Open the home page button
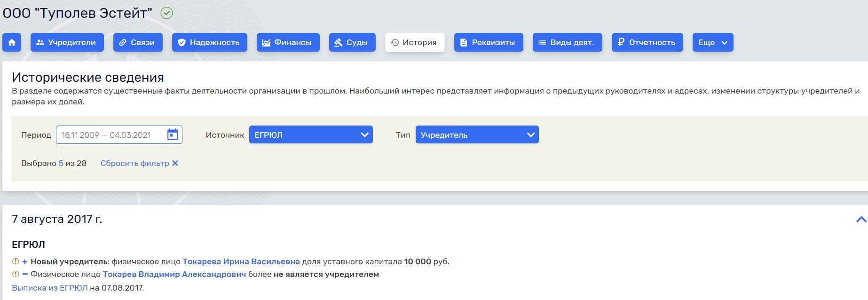The image size is (868, 300). [x=12, y=42]
